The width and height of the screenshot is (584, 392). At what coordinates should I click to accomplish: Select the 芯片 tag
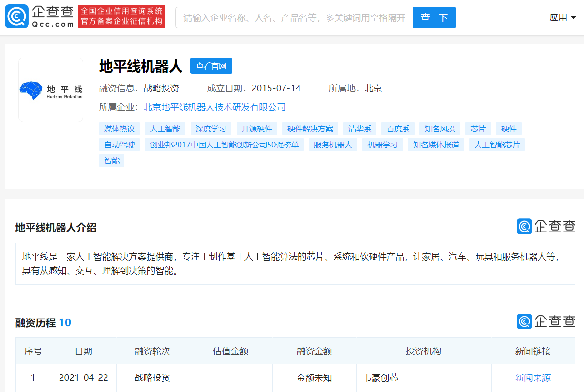click(478, 129)
